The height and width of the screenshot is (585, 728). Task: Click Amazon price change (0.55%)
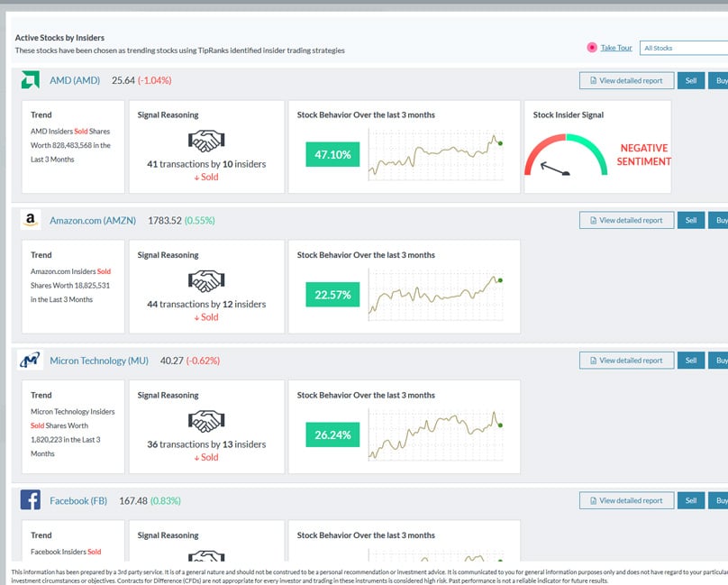200,220
